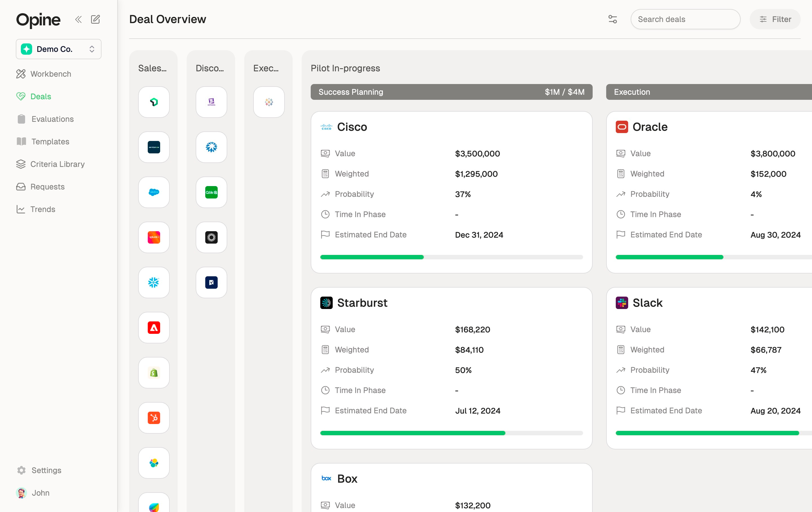The width and height of the screenshot is (812, 512).
Task: Open Trends in the sidebar
Action: 36,209
